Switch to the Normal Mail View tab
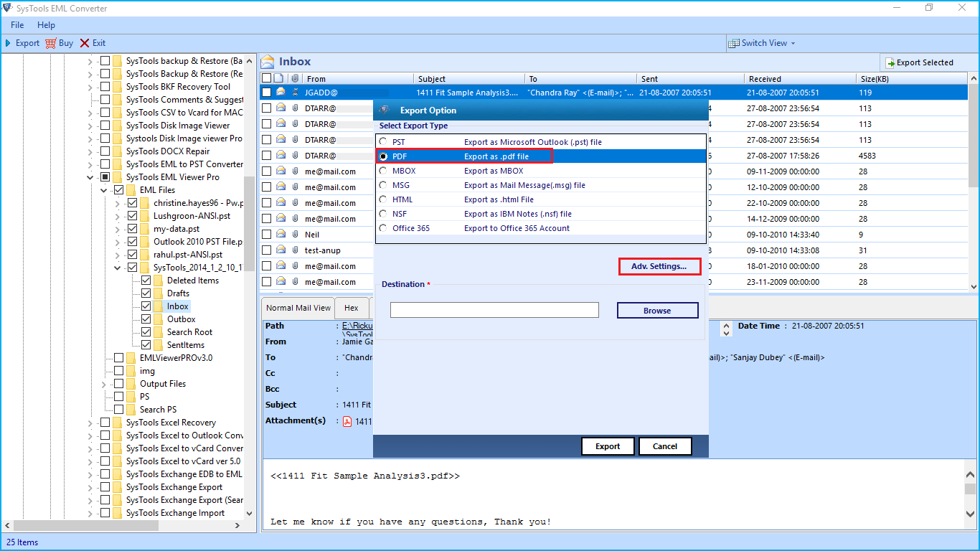 click(298, 308)
